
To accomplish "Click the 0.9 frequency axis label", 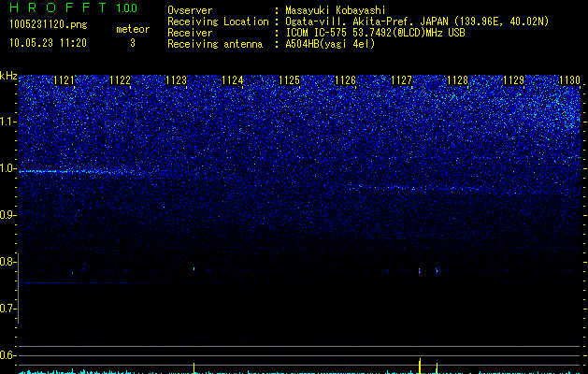I will [8, 215].
